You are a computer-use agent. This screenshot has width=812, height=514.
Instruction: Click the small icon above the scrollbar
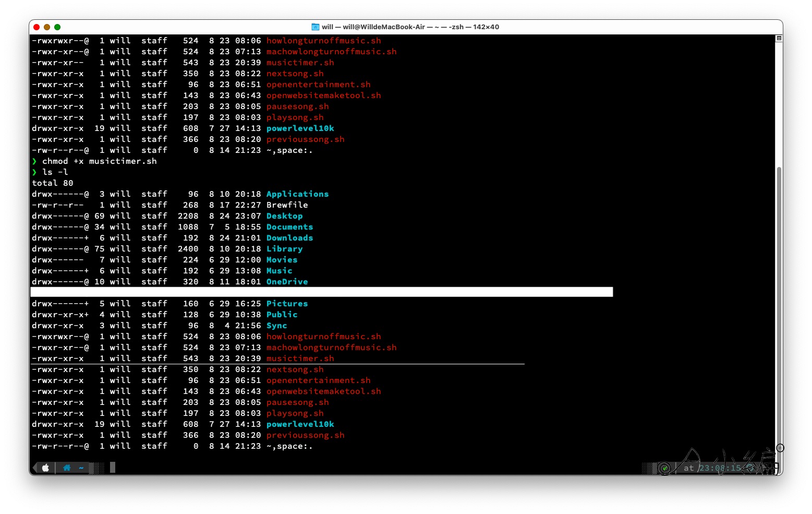point(779,38)
